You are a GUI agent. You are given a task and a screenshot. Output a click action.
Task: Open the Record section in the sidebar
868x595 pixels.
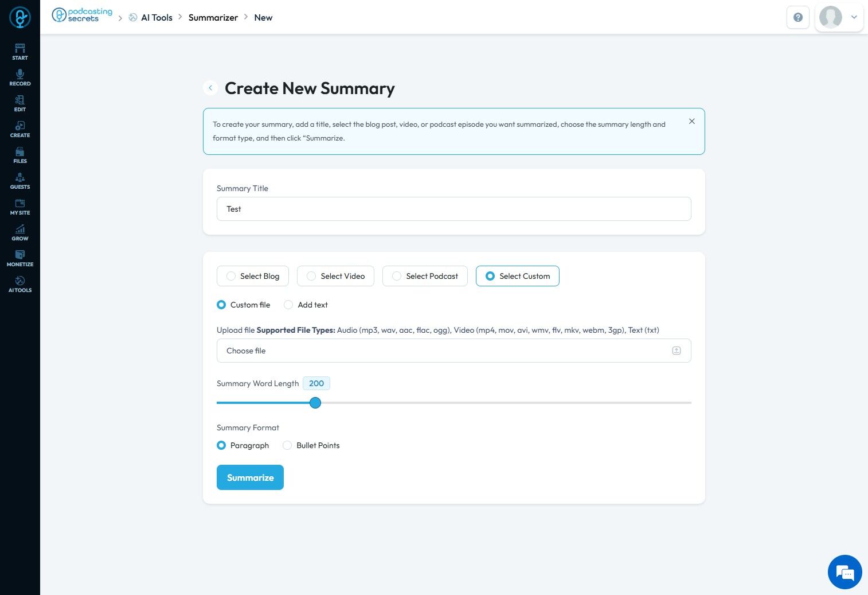pyautogui.click(x=20, y=77)
